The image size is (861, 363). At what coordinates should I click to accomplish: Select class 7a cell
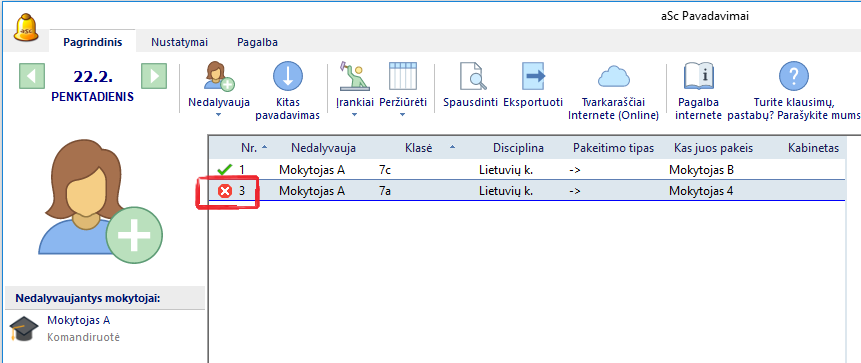click(385, 191)
